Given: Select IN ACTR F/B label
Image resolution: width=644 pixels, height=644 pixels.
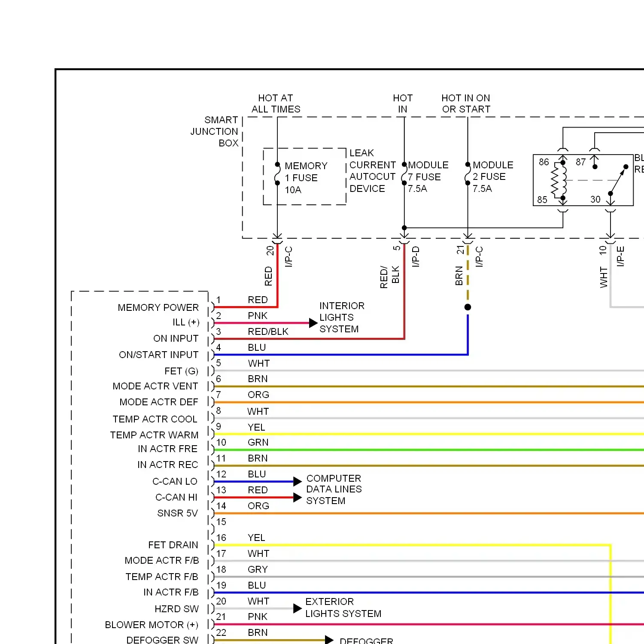Looking at the screenshot, I should click(171, 592).
